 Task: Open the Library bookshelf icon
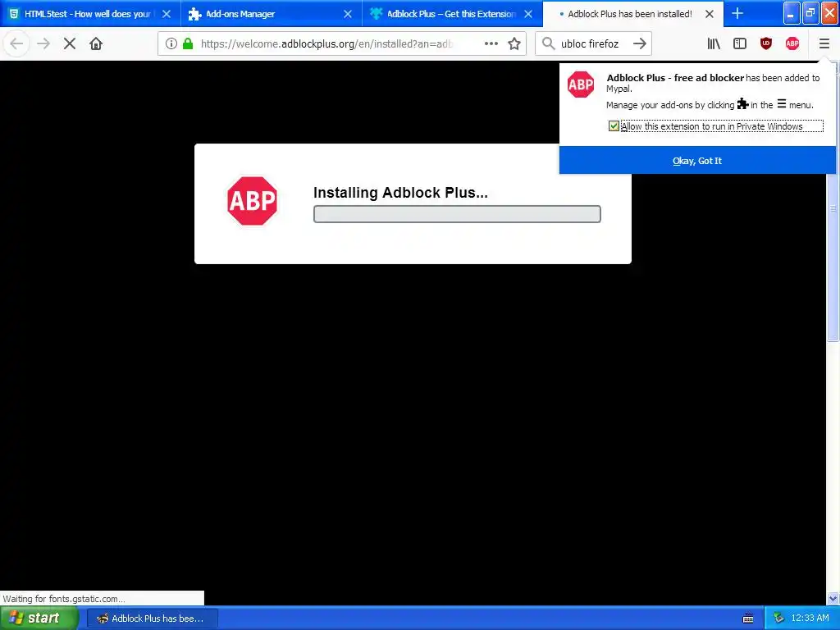click(x=714, y=43)
